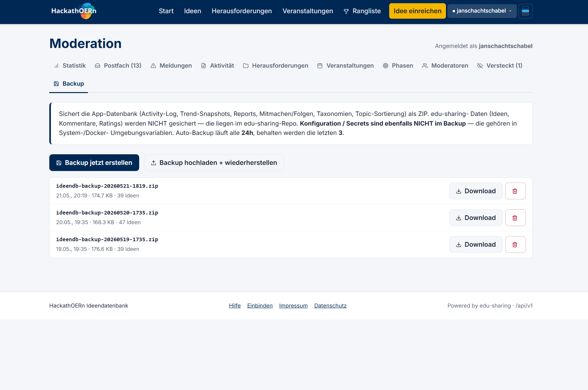Open the Rangliste leaderboard
This screenshot has height=390, width=588.
[x=362, y=11]
